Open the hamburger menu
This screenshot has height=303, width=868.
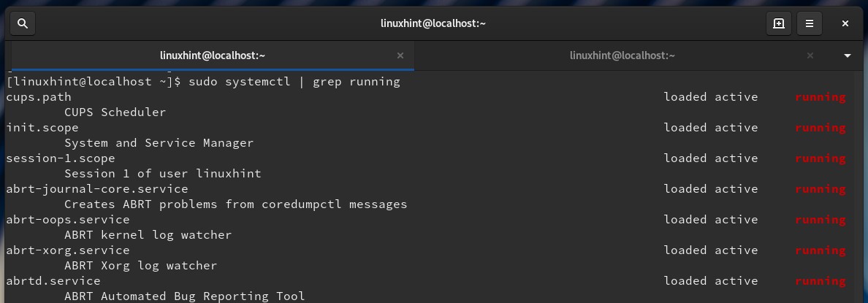point(810,23)
